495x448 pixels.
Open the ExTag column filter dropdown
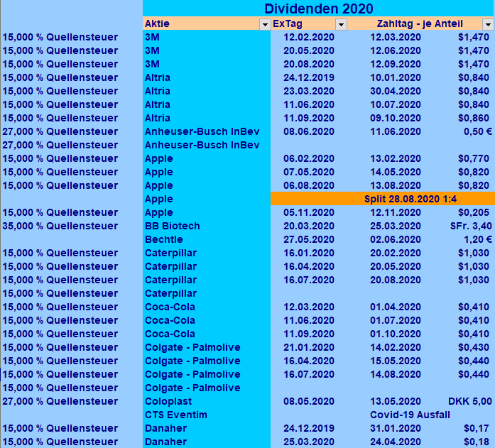click(x=341, y=24)
